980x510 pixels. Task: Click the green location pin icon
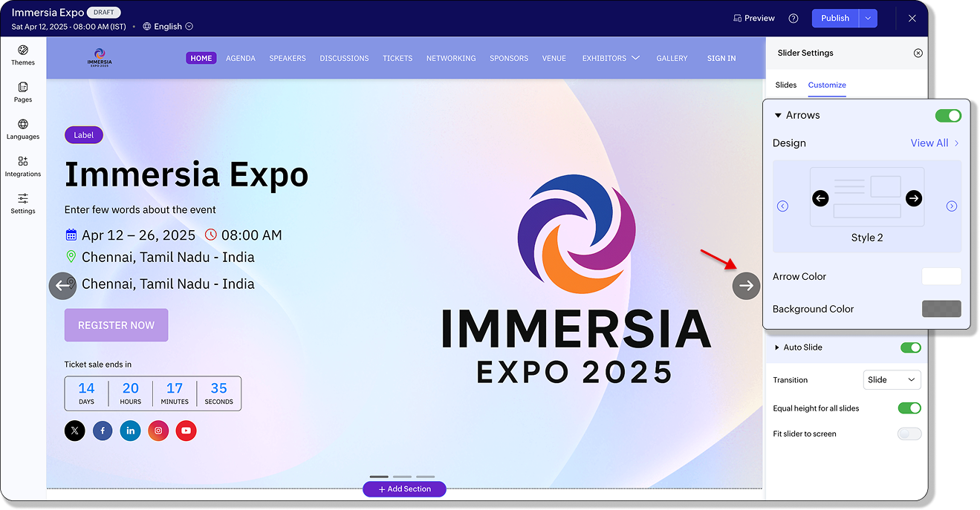tap(71, 257)
